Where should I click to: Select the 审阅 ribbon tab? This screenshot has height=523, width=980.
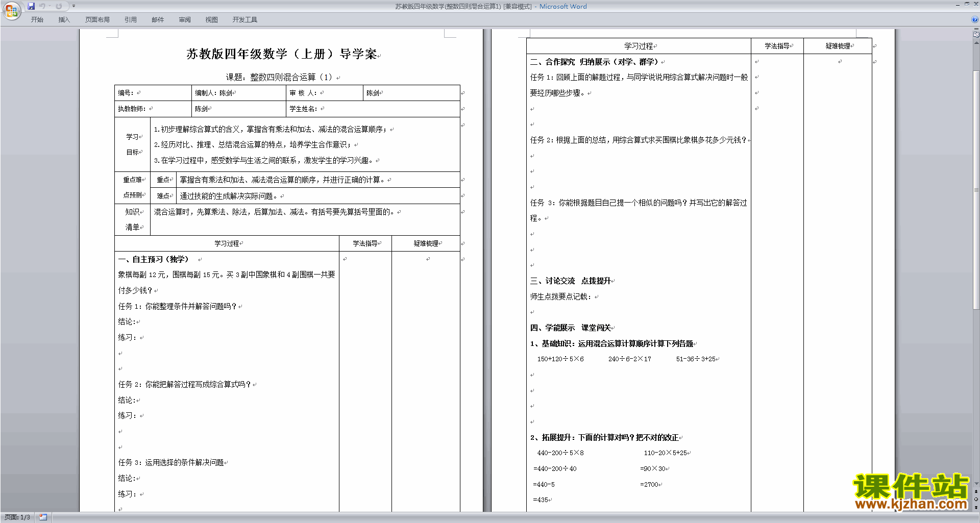[185, 20]
